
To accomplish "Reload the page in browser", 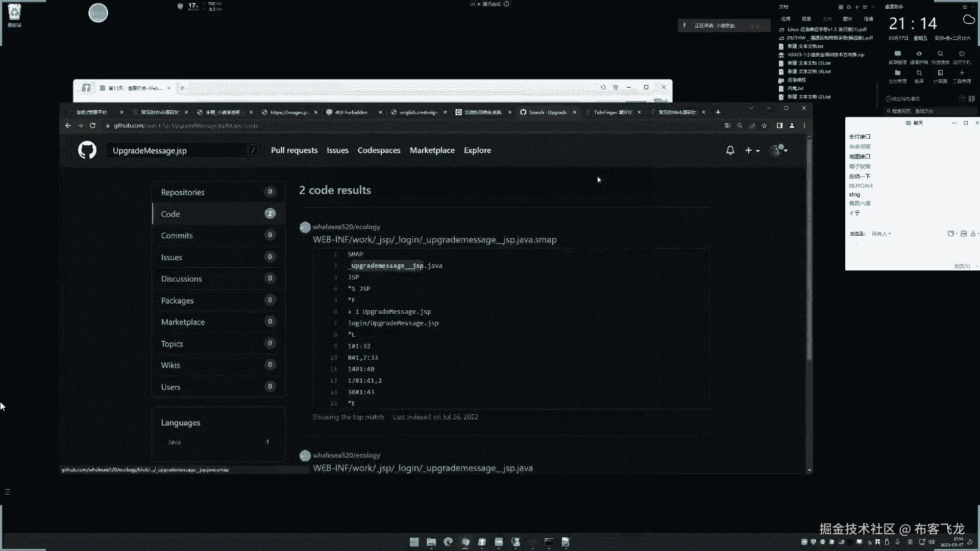I will (92, 126).
